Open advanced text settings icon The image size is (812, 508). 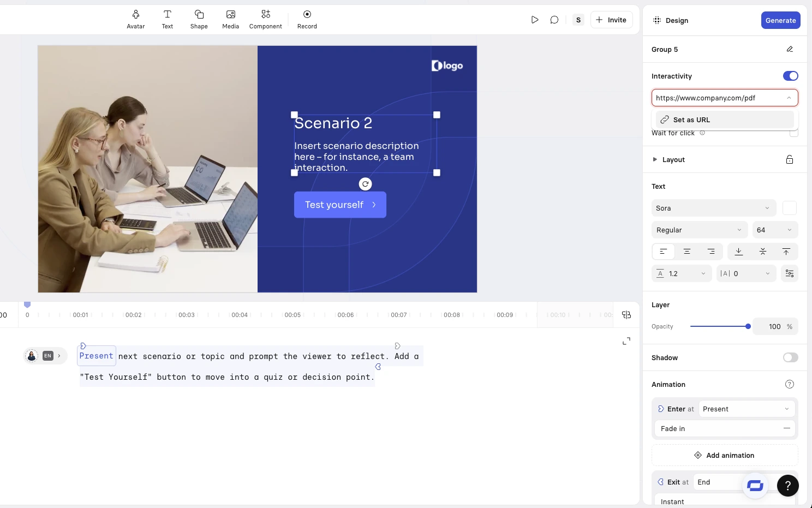tap(790, 273)
